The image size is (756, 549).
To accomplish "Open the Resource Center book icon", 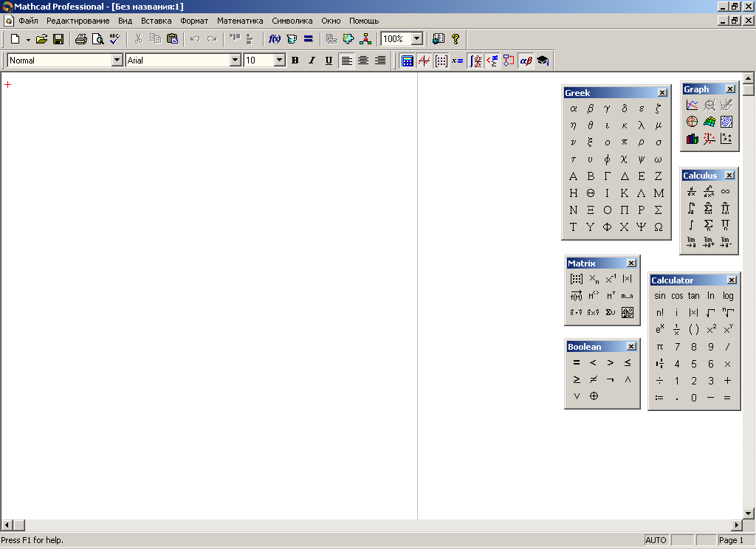I will point(439,39).
